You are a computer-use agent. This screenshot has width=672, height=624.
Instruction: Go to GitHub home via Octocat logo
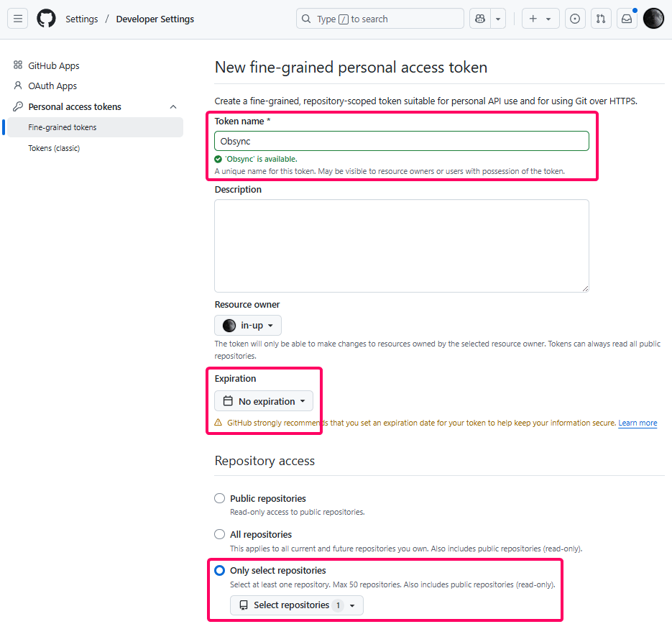tap(46, 19)
